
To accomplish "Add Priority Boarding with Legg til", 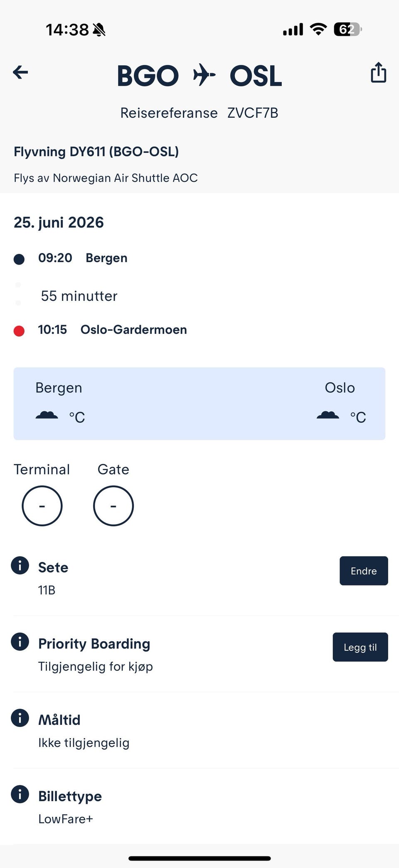I will (360, 647).
